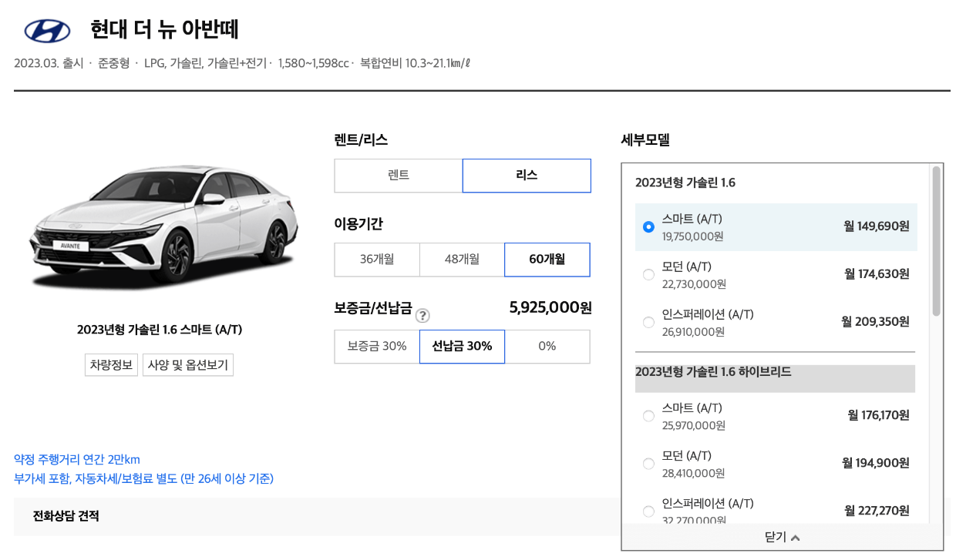The height and width of the screenshot is (560, 956).
Task: Click the 월 174,630원 price
Action: point(877,274)
